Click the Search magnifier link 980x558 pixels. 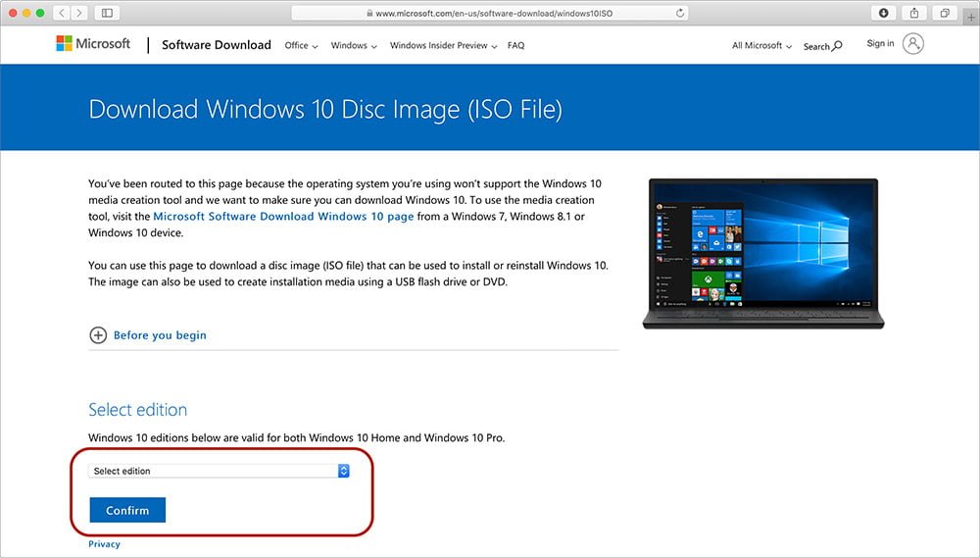point(822,46)
